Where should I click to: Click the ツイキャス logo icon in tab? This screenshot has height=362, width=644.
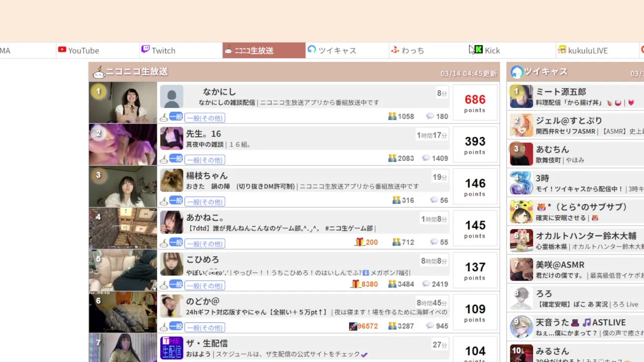tap(312, 49)
